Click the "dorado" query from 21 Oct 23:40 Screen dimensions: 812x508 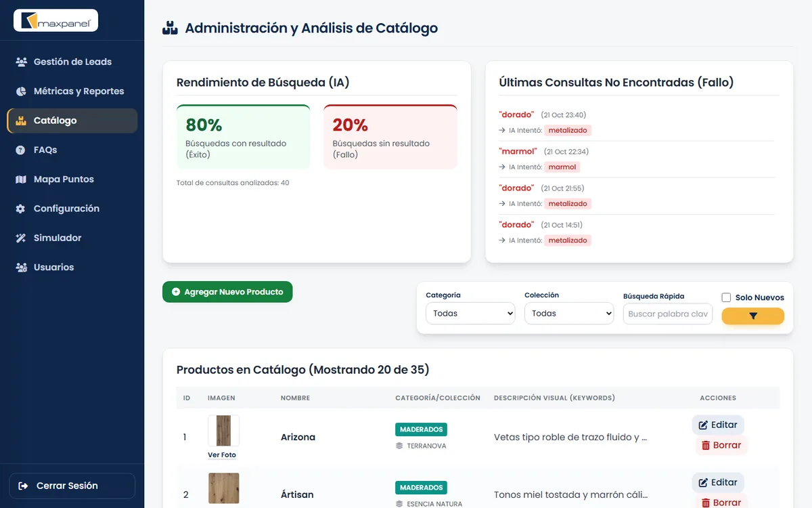pyautogui.click(x=516, y=115)
